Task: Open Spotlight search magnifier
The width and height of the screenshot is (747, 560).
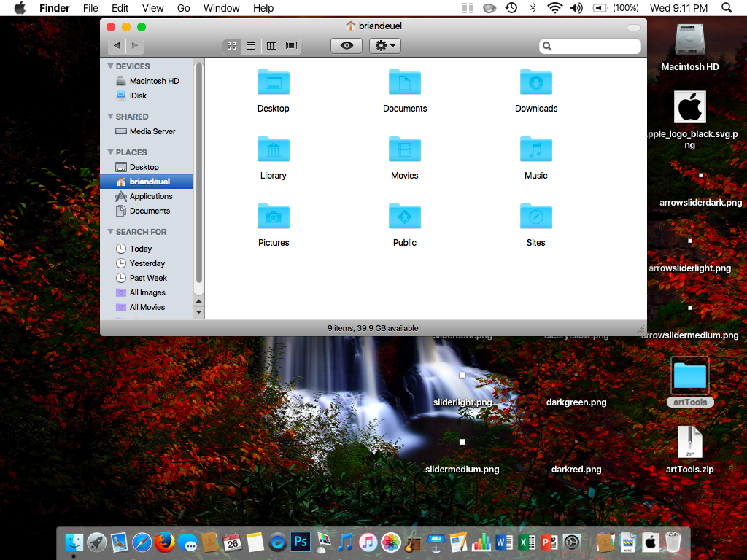Action: click(727, 8)
